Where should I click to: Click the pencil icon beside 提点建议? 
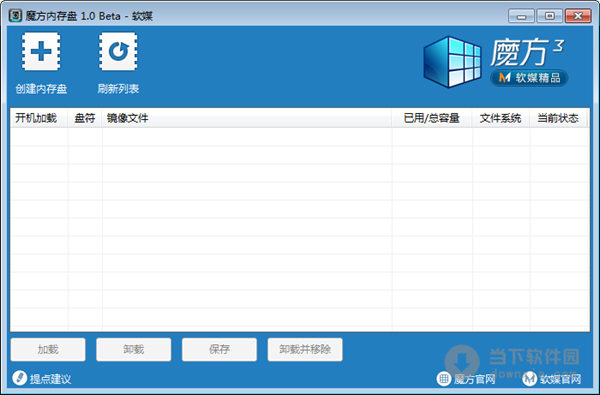pos(19,378)
